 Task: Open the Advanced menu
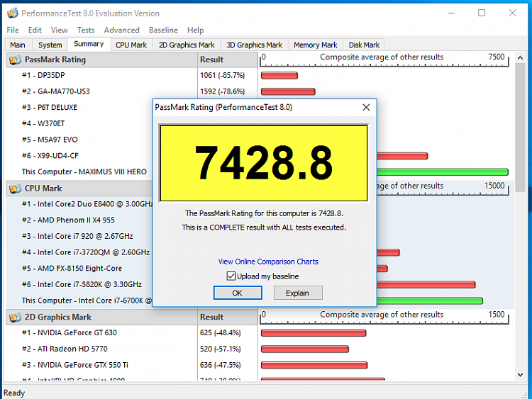tap(121, 30)
